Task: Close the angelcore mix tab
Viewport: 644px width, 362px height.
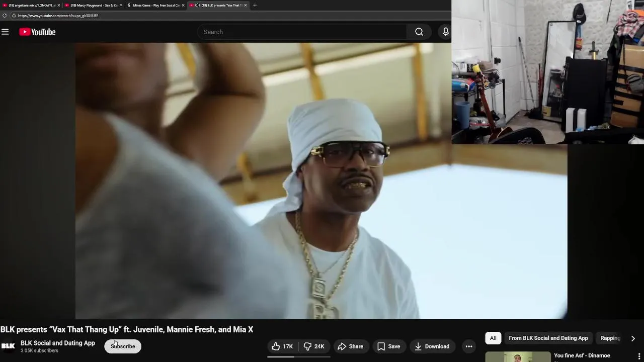Action: tap(59, 5)
